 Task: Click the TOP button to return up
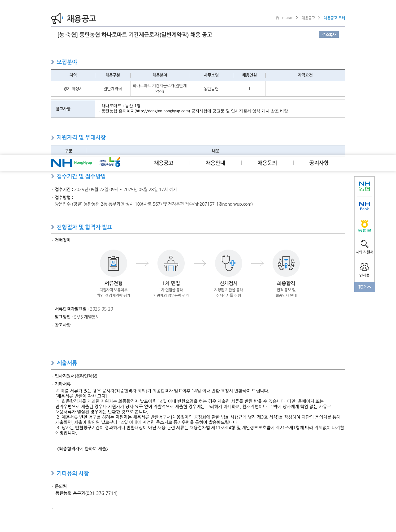click(364, 287)
